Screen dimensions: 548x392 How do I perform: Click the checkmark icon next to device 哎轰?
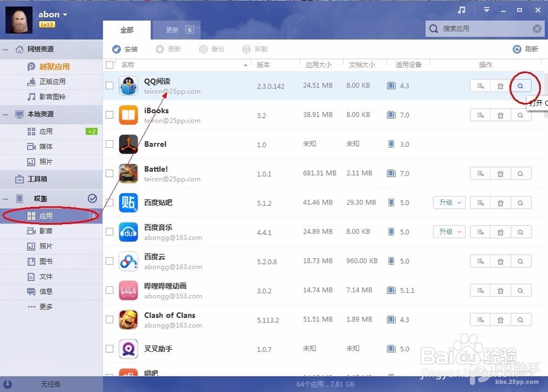[92, 198]
